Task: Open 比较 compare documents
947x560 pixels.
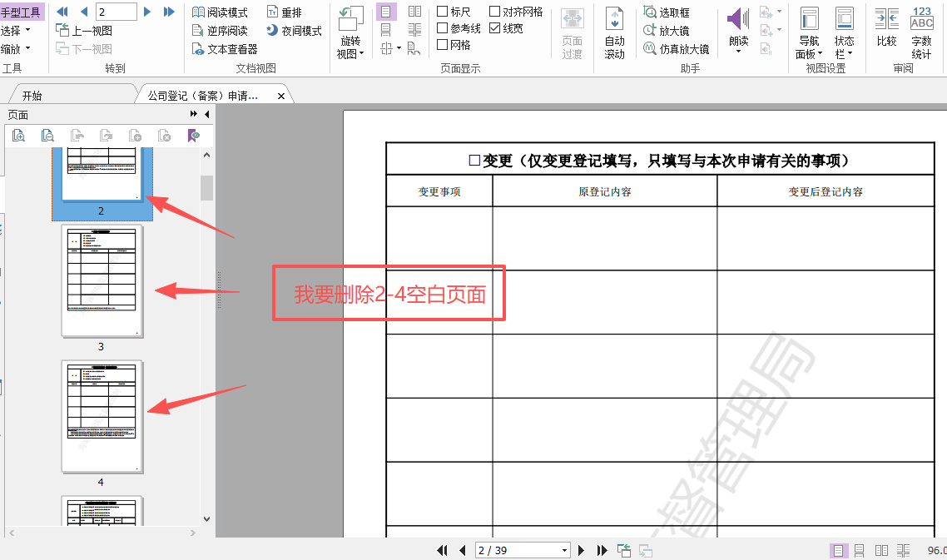Action: pos(886,27)
